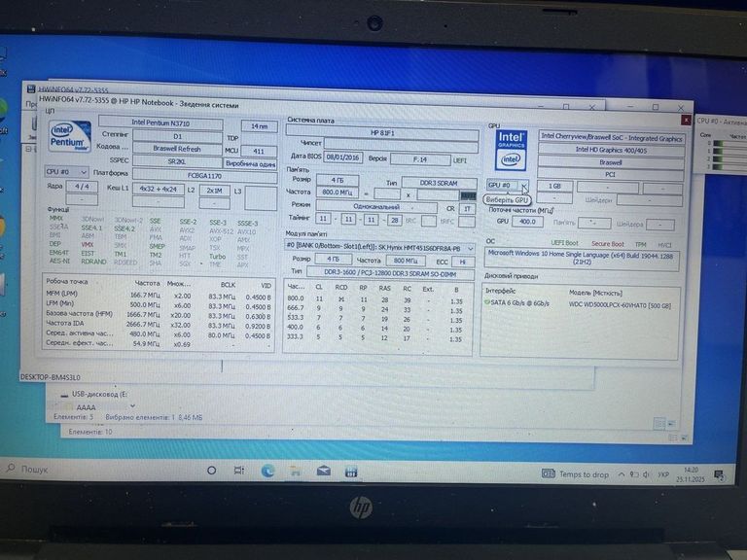This screenshot has height=560, width=747.
Task: Click the DESKTOP-BM4S3L0 status bar text
Action: point(51,377)
